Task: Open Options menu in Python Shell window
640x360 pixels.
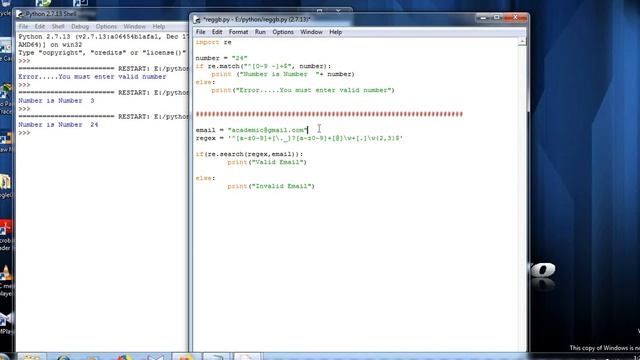Action: tap(106, 27)
